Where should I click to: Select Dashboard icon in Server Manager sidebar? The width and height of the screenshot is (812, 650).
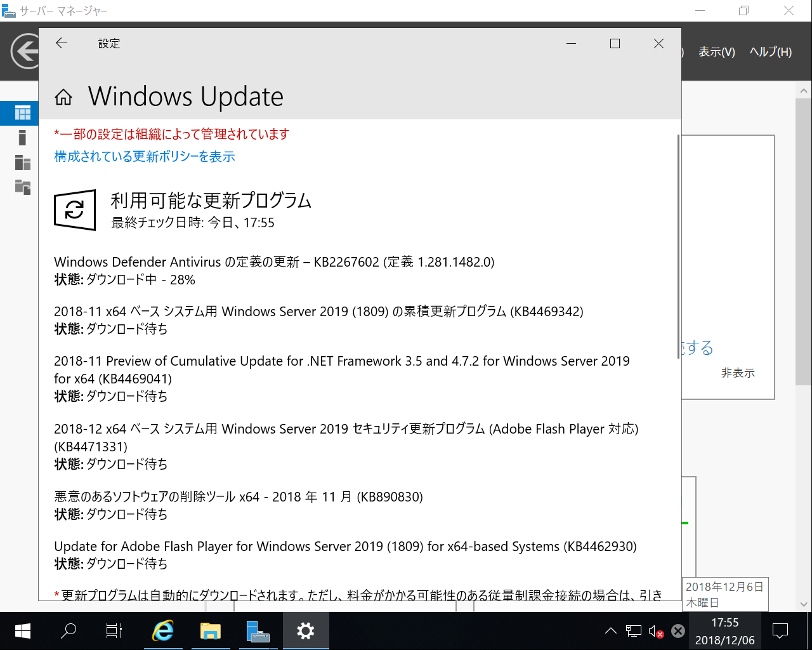coord(23,113)
